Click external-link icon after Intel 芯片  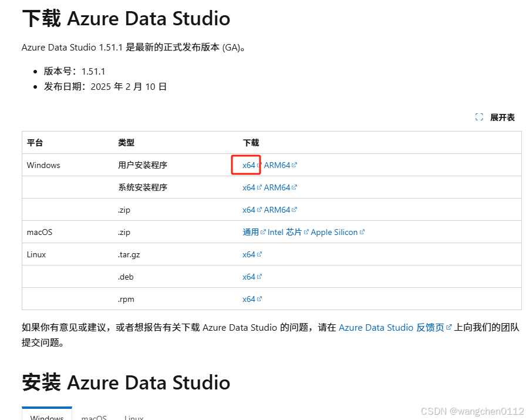pos(306,231)
